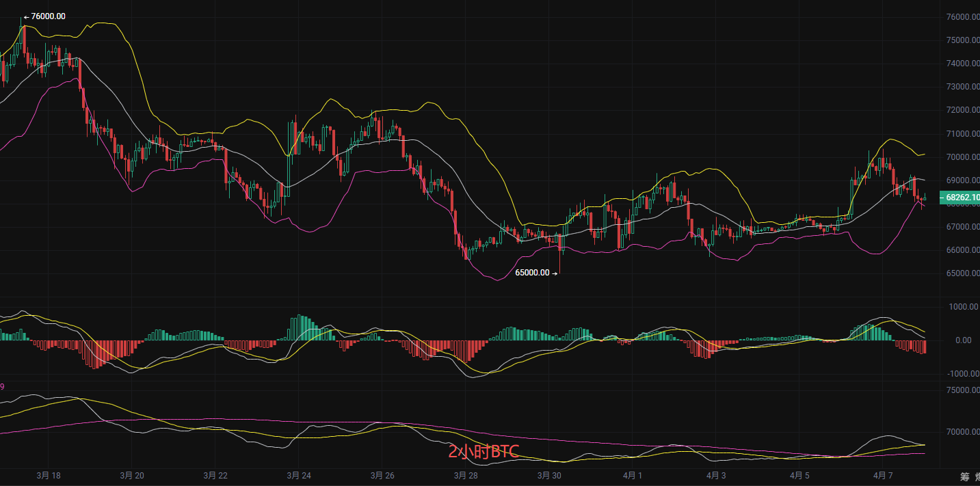
Task: Click the 3月 30 date label
Action: pyautogui.click(x=548, y=475)
